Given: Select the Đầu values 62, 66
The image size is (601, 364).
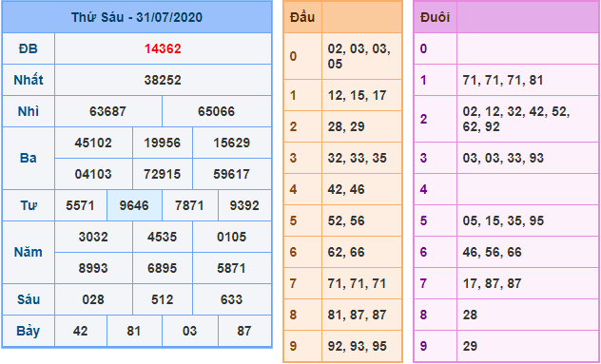Looking at the screenshot, I should tap(346, 252).
